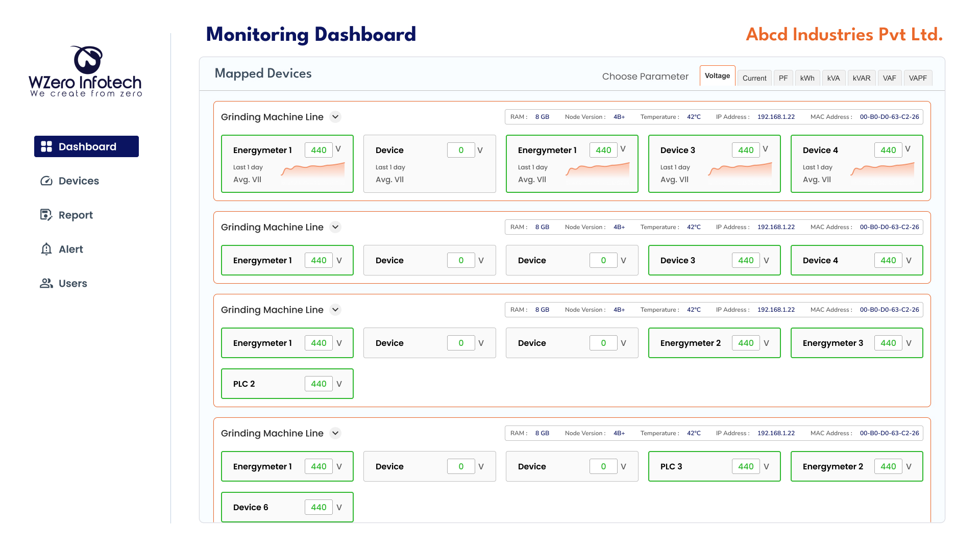The height and width of the screenshot is (551, 980).
Task: Select the kVAR tab
Action: [x=862, y=78]
